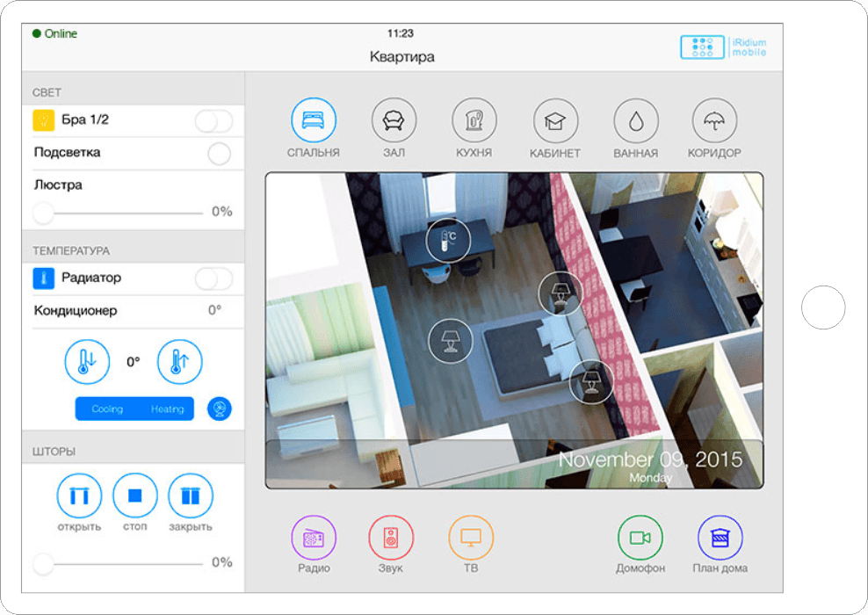Switch to the Кухня room tab
The width and height of the screenshot is (868, 615).
pos(474,121)
